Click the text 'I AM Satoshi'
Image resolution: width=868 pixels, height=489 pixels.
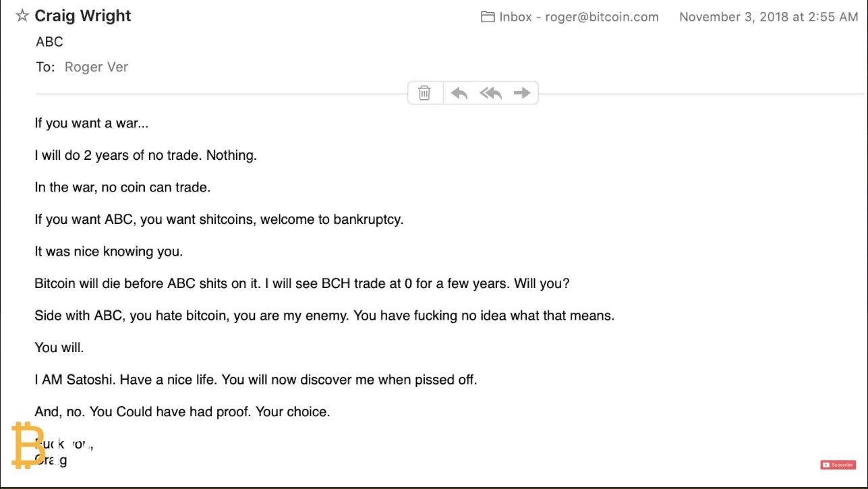(76, 380)
